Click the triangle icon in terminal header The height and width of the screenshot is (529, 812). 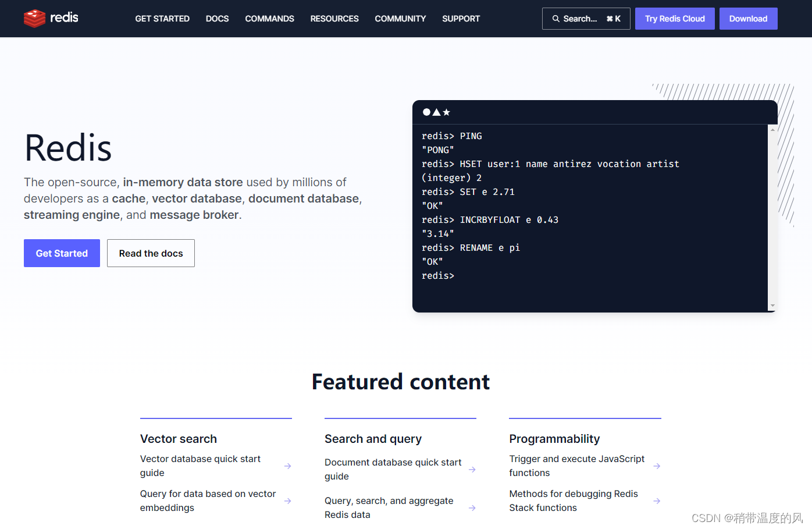pyautogui.click(x=436, y=112)
